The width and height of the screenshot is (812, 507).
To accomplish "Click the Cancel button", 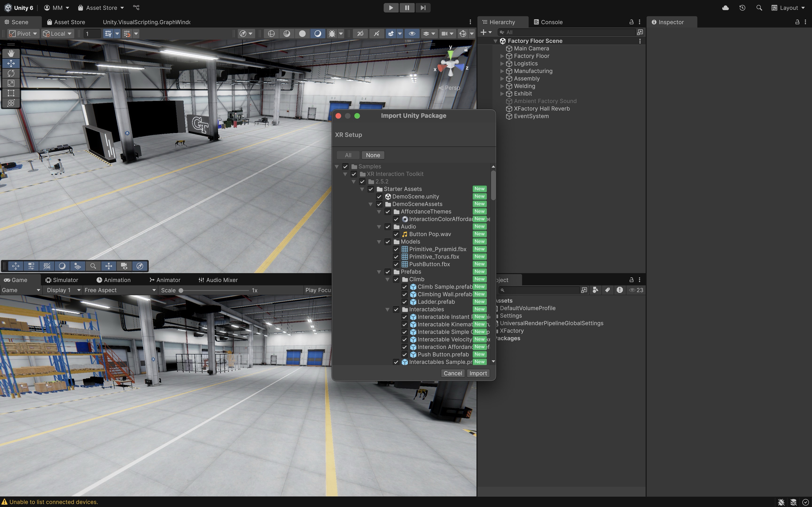I will click(x=453, y=373).
